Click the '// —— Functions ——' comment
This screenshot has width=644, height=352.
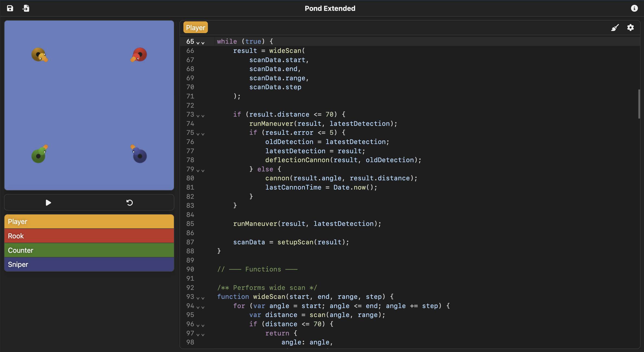[257, 269]
